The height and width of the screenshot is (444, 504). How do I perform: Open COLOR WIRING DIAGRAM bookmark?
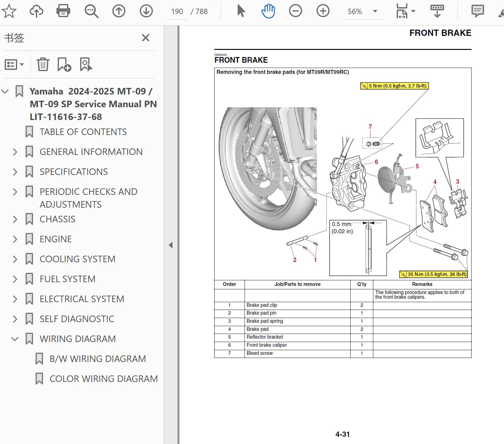[104, 379]
